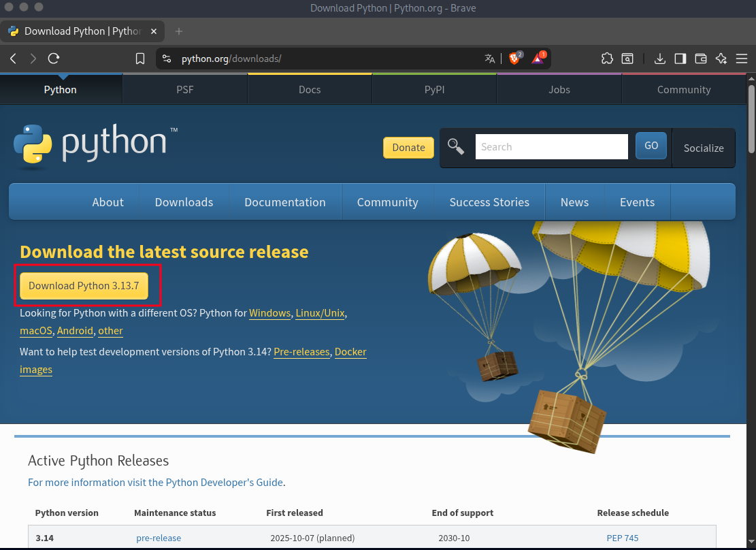
Task: Bookmark this page using the bookmark icon
Action: [x=139, y=59]
